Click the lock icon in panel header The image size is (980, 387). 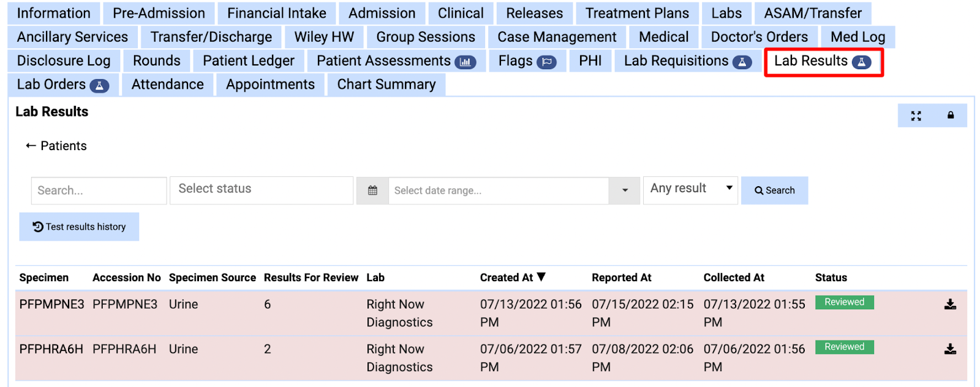[x=951, y=115]
